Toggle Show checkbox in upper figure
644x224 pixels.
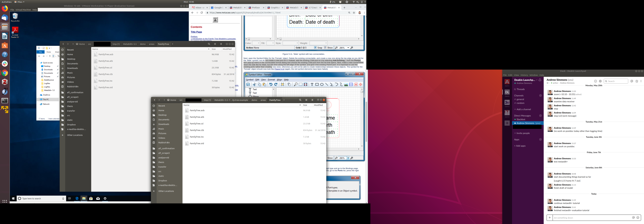(325, 48)
